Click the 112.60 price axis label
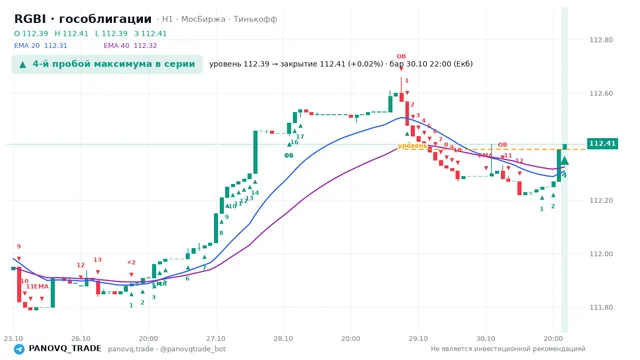 (601, 93)
